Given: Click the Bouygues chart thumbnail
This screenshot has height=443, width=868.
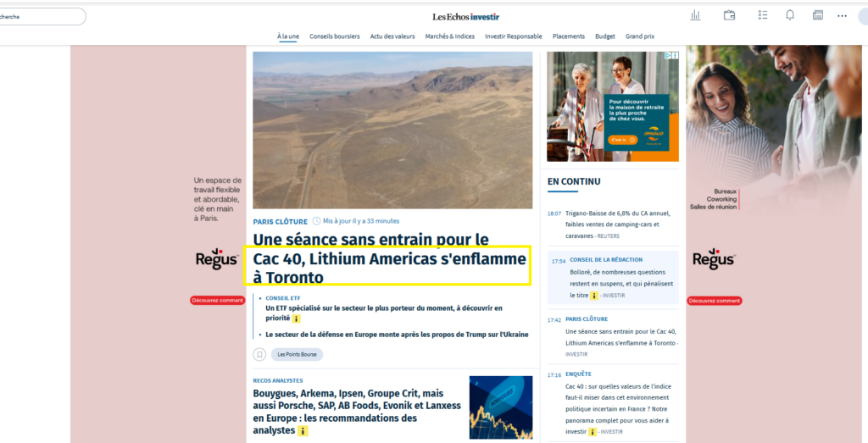Looking at the screenshot, I should tap(501, 407).
